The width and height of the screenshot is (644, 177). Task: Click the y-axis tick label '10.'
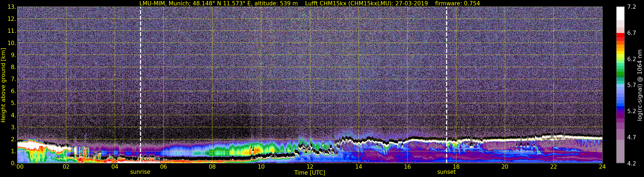tap(12, 43)
